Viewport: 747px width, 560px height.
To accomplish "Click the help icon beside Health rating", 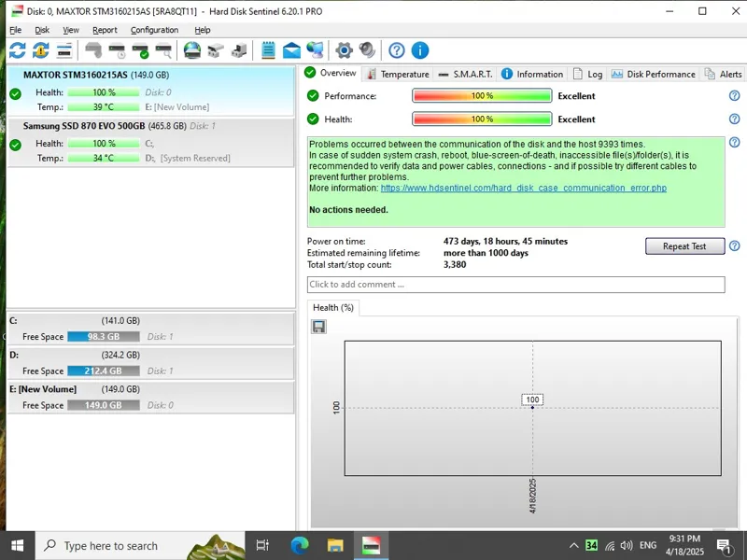I will point(734,119).
